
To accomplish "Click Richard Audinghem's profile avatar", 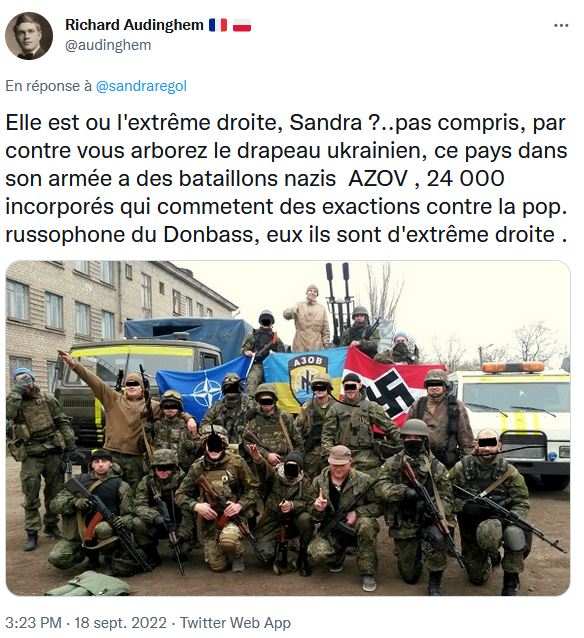I will [28, 36].
